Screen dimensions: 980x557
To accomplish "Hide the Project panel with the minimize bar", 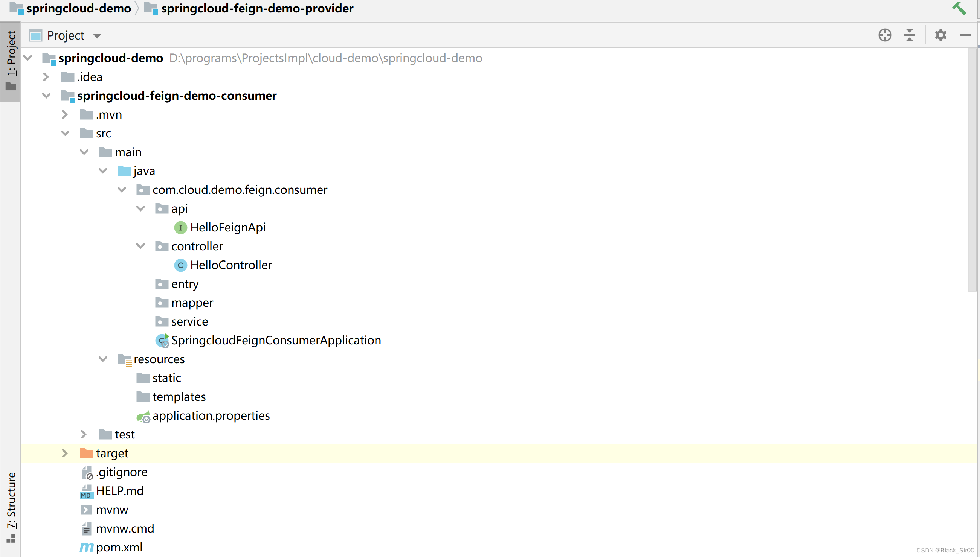I will tap(966, 35).
